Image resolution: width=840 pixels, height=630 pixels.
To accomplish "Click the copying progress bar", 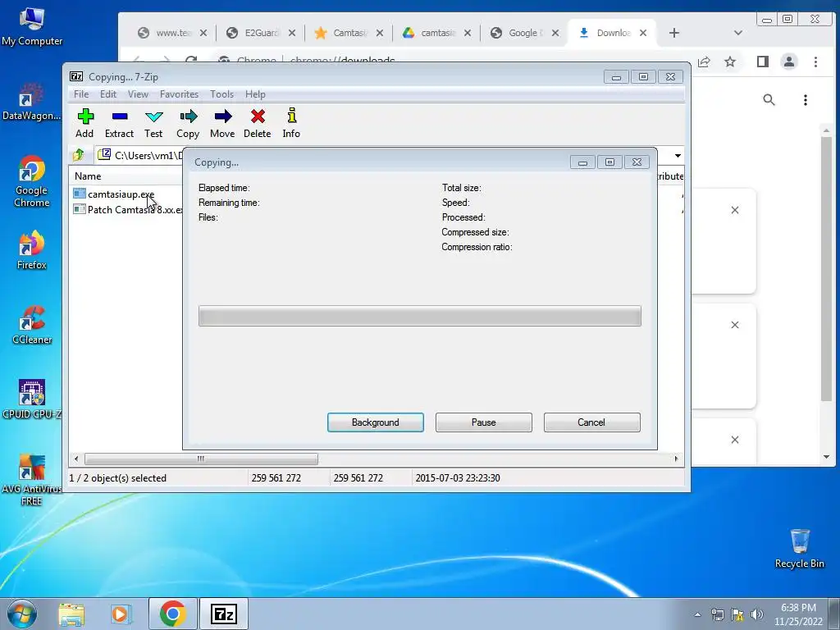I will pos(419,316).
